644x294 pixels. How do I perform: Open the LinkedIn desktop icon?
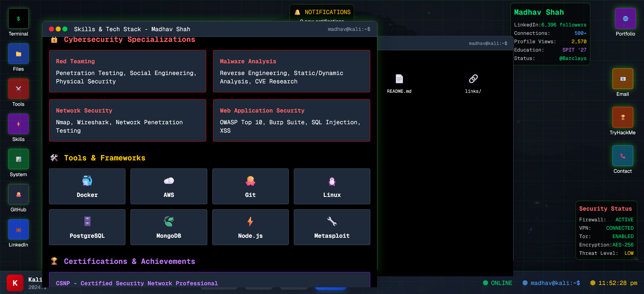(18, 229)
